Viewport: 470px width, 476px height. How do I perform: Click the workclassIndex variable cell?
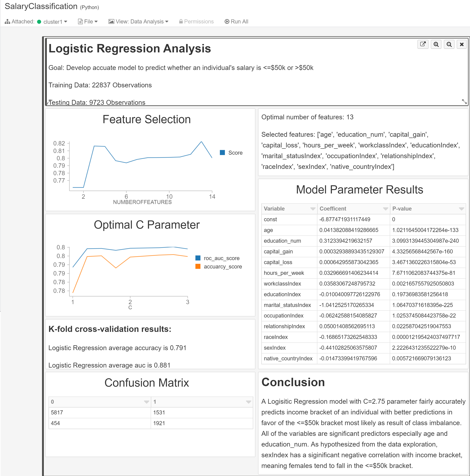(289, 284)
